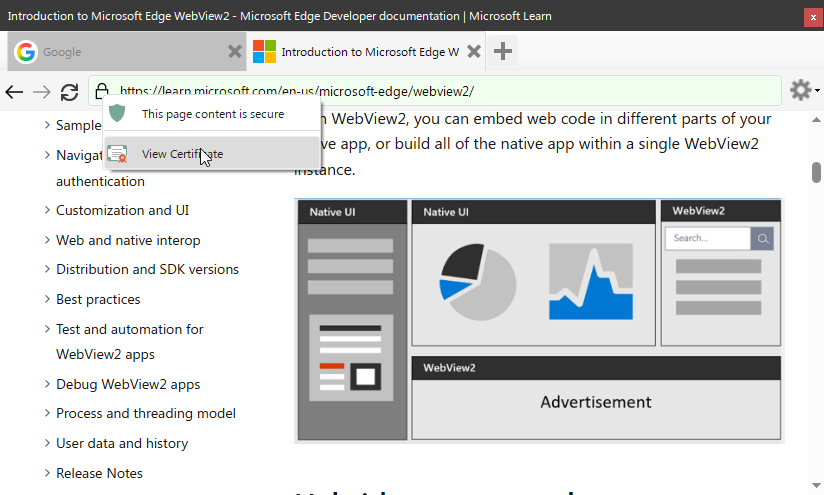
Task: Reload the page with refresh icon
Action: point(69,92)
